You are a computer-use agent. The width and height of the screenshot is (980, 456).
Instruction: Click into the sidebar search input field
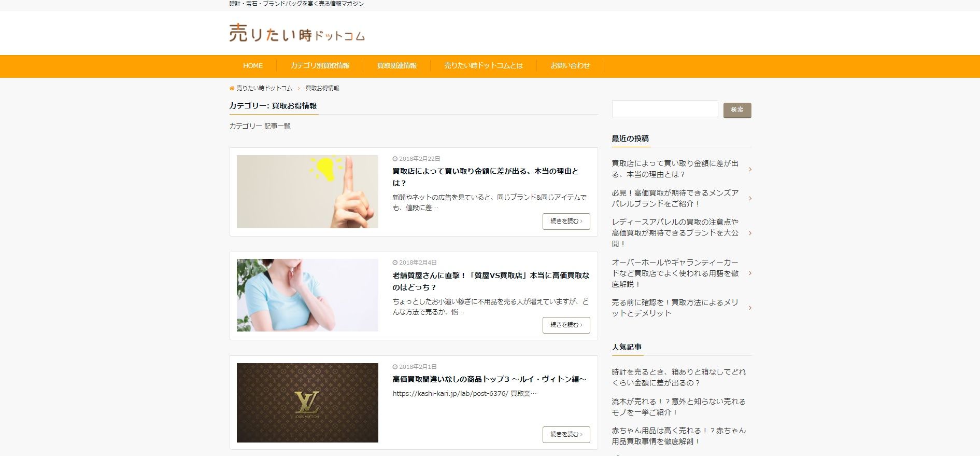tap(665, 109)
